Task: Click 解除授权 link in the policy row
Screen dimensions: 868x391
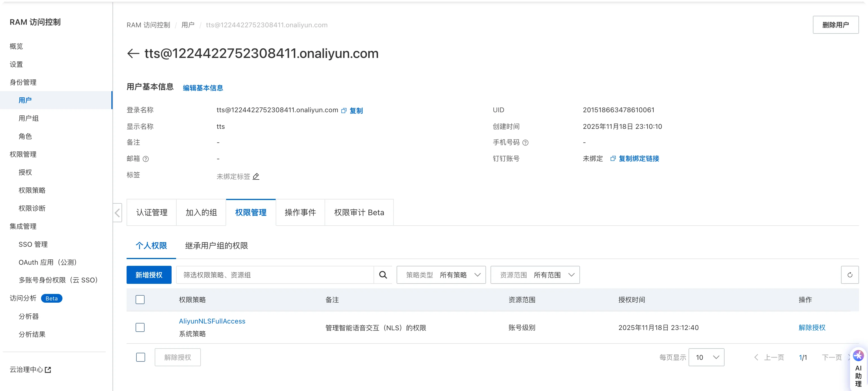Action: pos(812,328)
